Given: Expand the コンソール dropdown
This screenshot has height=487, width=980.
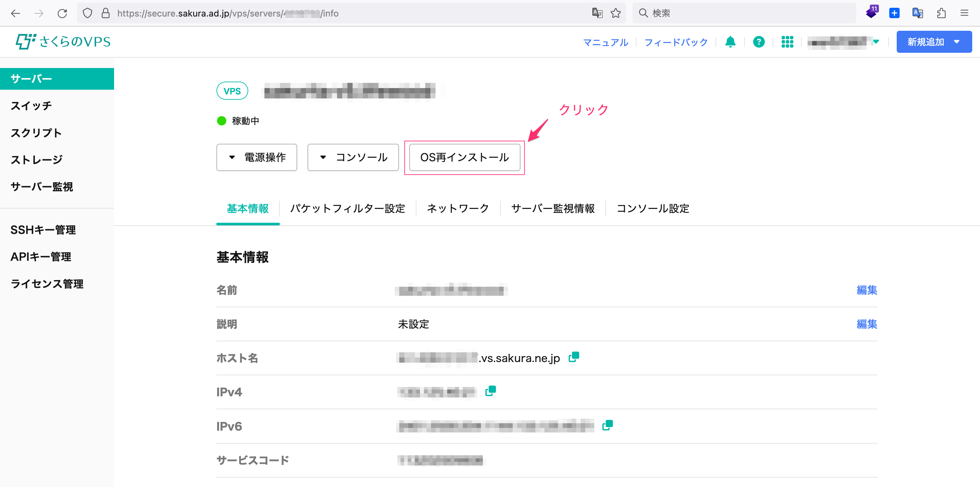Looking at the screenshot, I should [x=353, y=157].
